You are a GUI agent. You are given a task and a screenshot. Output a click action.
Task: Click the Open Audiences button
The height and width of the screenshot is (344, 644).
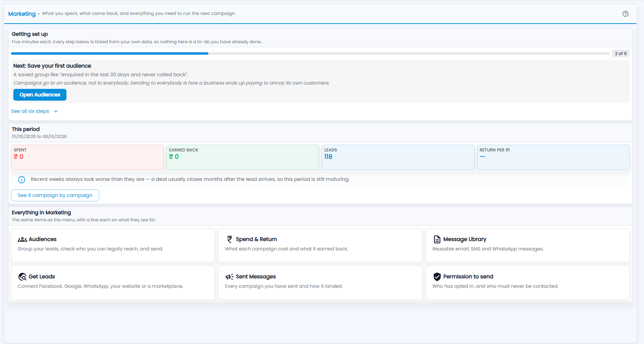click(x=40, y=95)
